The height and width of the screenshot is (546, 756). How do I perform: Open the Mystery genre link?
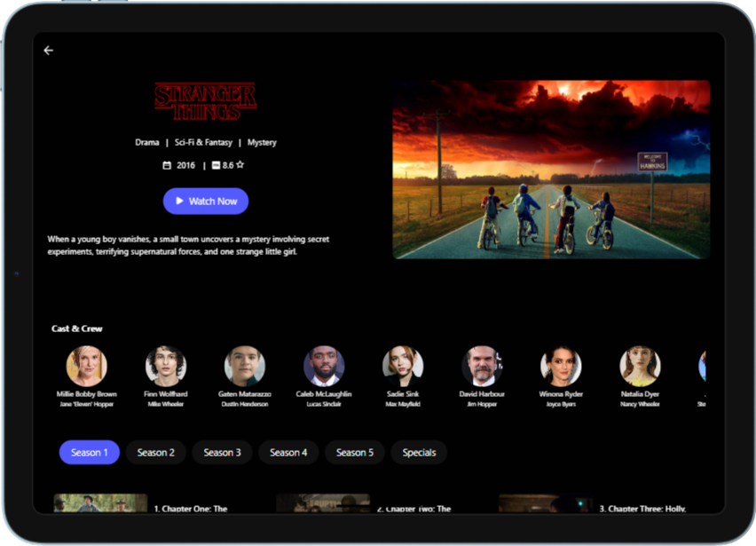[x=262, y=142]
